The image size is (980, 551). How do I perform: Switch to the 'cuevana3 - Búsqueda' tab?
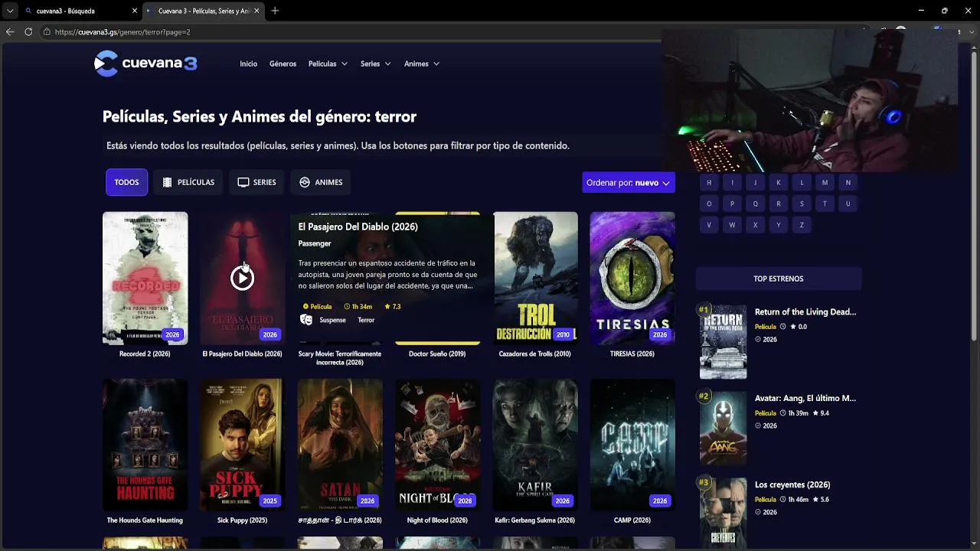(80, 11)
